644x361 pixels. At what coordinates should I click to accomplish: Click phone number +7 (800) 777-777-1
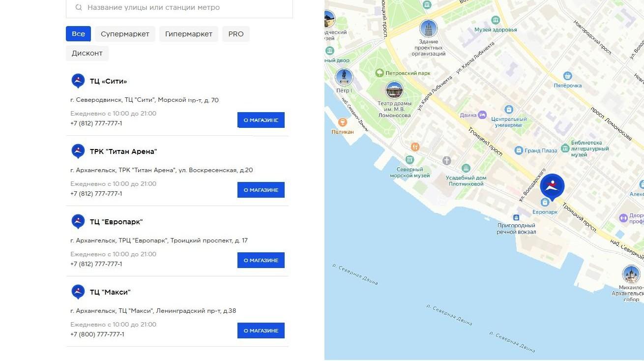[97, 334]
